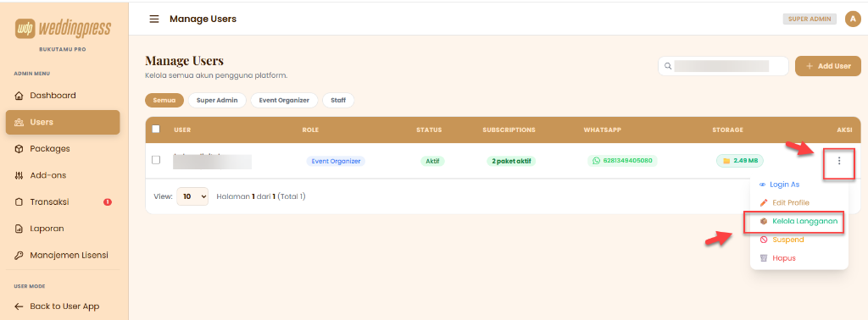The height and width of the screenshot is (320, 868).
Task: Click the Kelola Langganan package icon
Action: pyautogui.click(x=764, y=221)
